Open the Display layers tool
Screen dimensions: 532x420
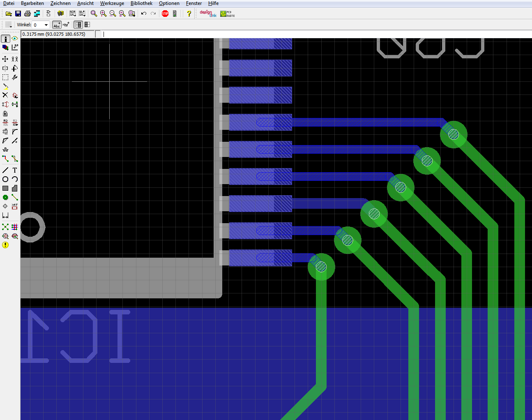click(x=5, y=48)
